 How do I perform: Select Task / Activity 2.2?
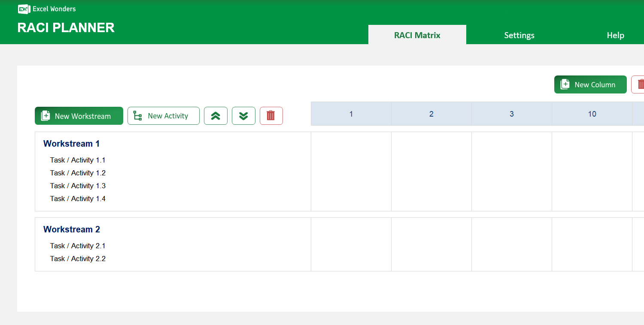click(78, 259)
